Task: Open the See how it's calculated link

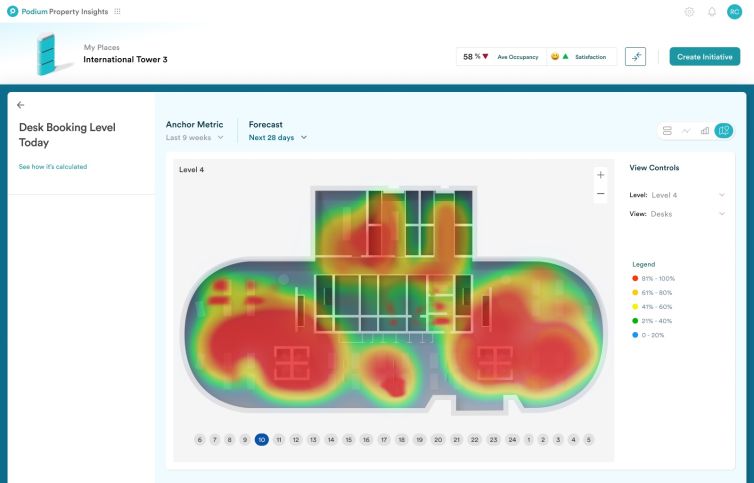Action: [53, 167]
